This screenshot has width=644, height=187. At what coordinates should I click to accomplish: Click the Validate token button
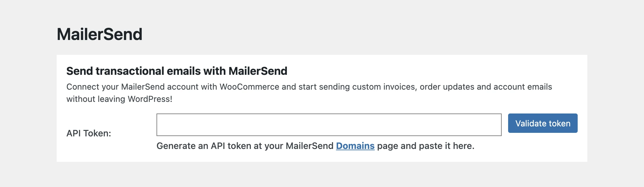(x=543, y=123)
